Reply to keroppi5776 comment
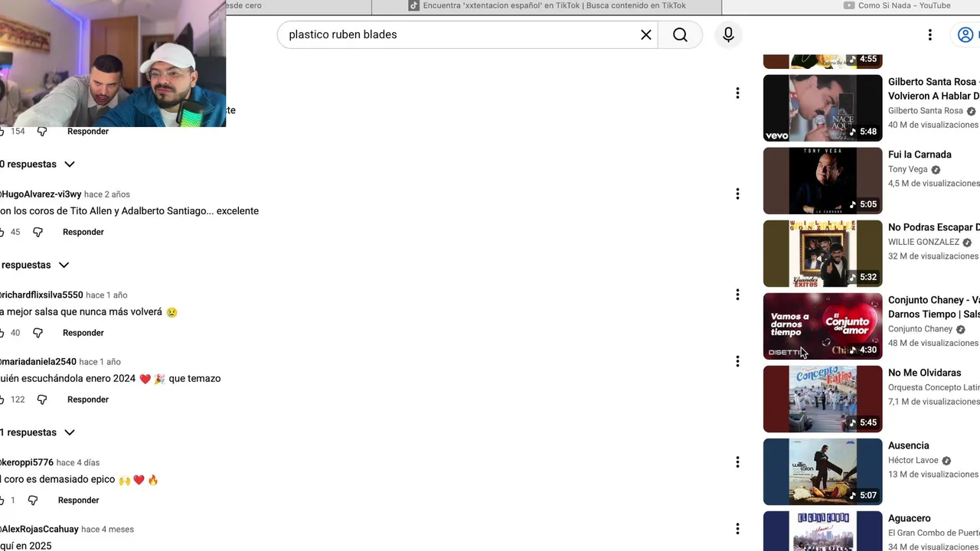The width and height of the screenshot is (980, 551). tap(79, 500)
